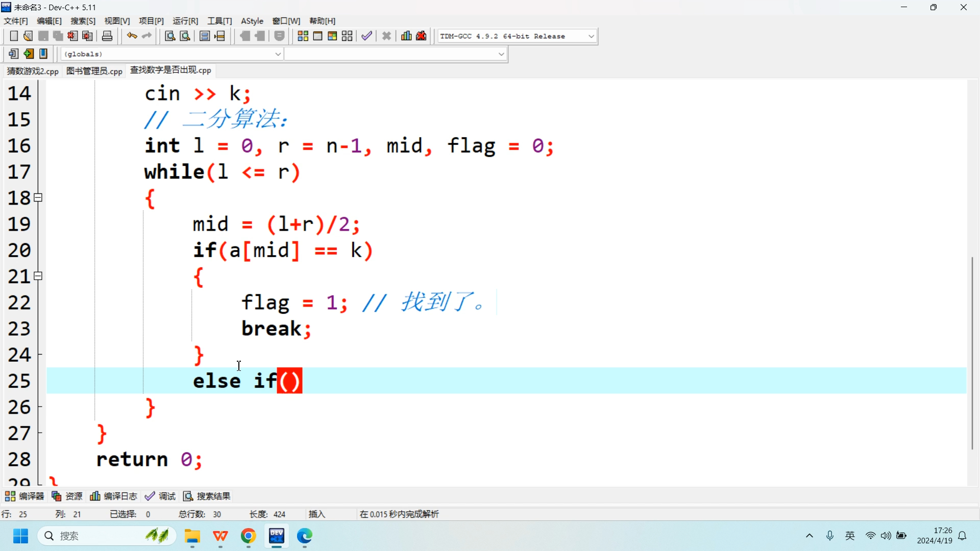Open the 编译日志 bottom panel
The width and height of the screenshot is (980, 551).
tap(114, 496)
